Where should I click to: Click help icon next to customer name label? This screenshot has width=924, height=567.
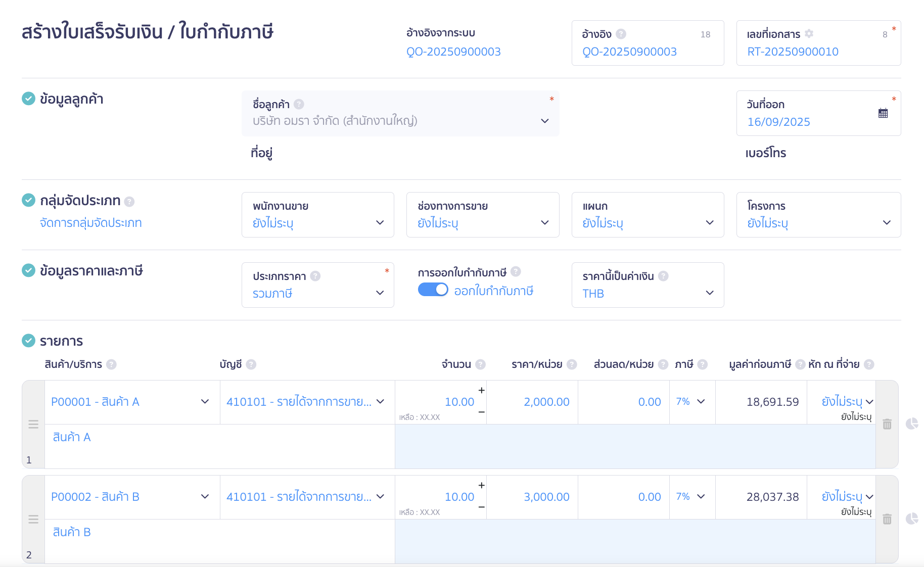coord(299,104)
